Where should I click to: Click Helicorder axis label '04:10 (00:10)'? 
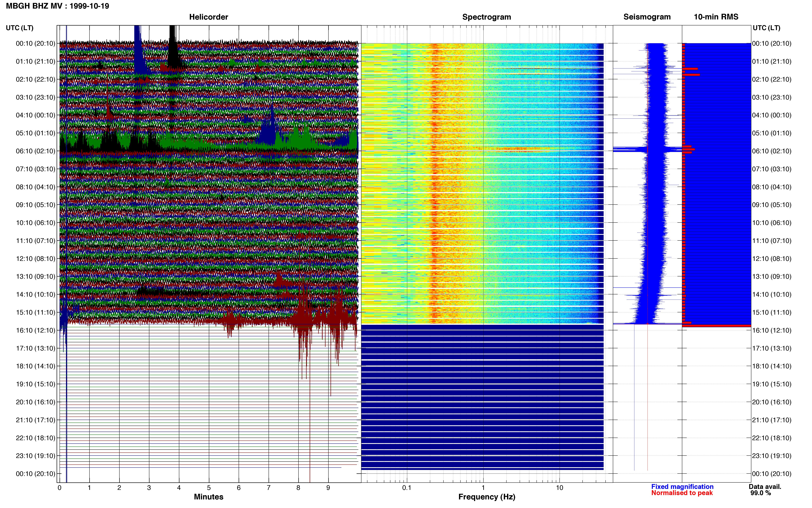point(36,115)
